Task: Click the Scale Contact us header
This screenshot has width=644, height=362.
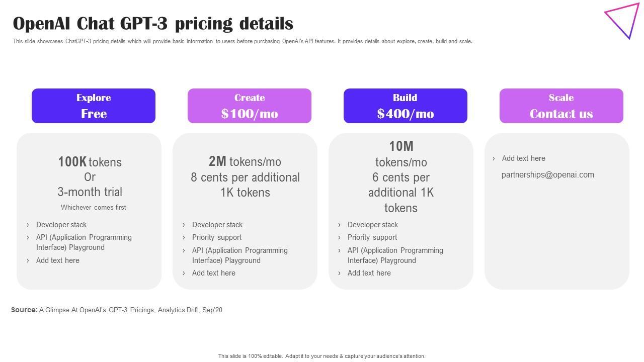Action: coord(561,106)
